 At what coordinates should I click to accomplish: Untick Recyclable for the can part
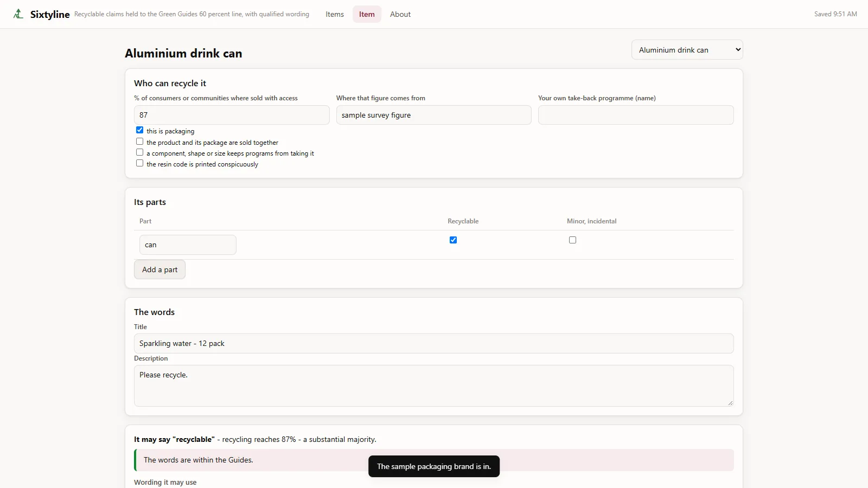454,240
